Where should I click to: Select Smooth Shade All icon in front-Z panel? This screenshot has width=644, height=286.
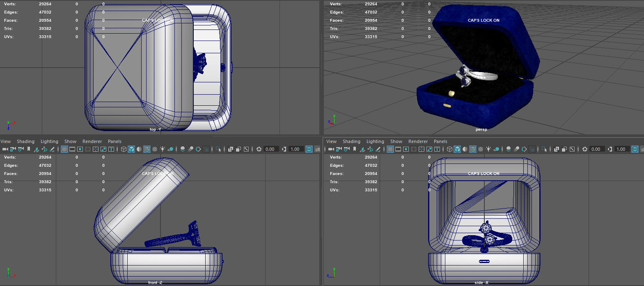coord(131,149)
